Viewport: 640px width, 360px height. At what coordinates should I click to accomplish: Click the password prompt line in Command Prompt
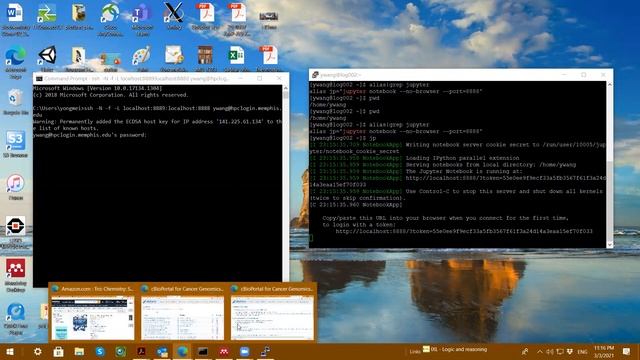[89, 135]
